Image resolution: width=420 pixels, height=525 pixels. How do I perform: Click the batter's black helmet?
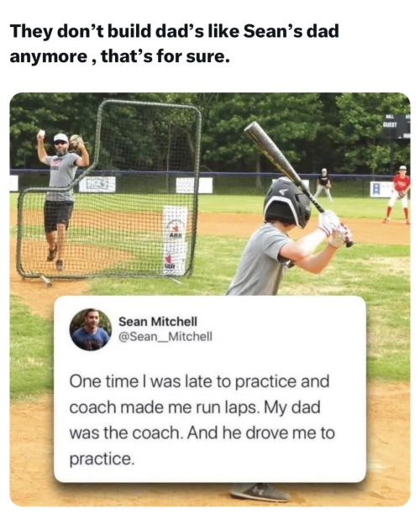click(x=287, y=202)
